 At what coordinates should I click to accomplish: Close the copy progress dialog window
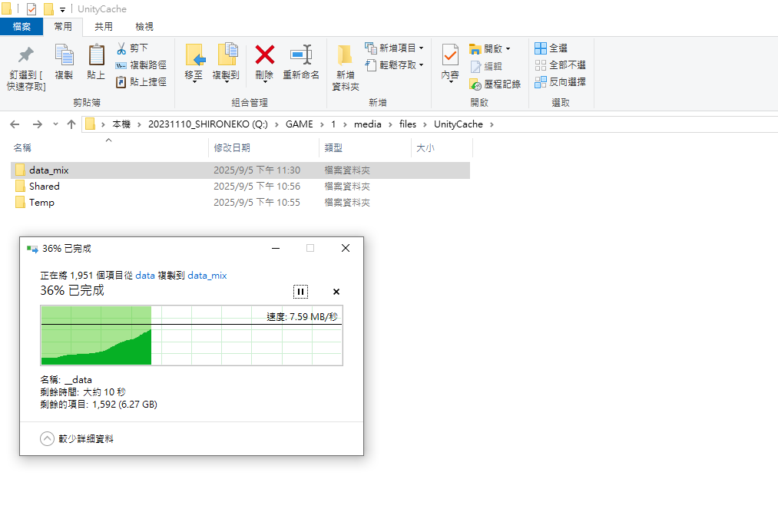click(x=346, y=248)
